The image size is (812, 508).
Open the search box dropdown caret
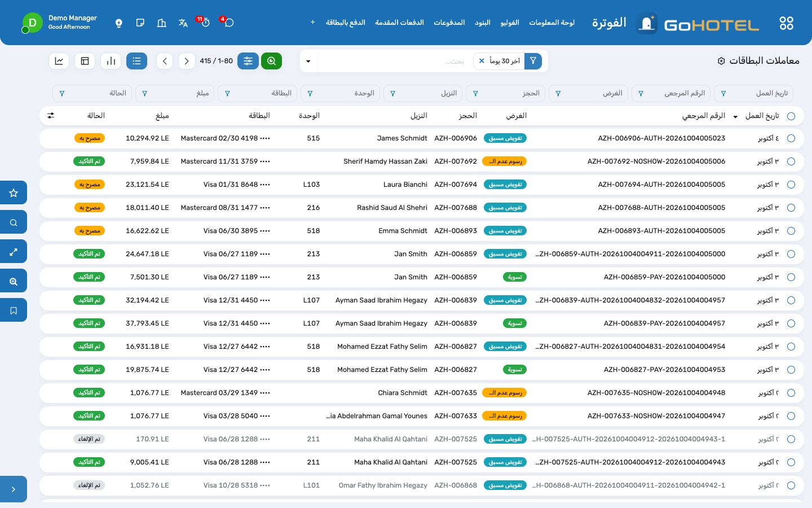point(308,61)
